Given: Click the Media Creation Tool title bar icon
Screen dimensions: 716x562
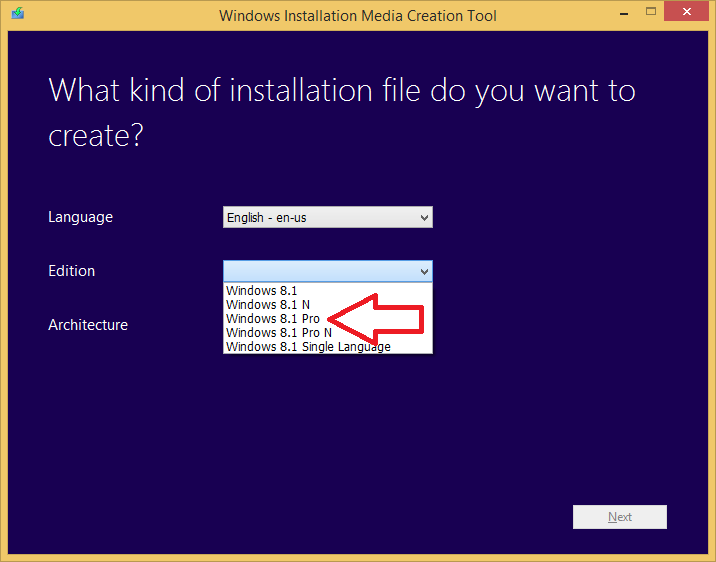Looking at the screenshot, I should pyautogui.click(x=18, y=13).
